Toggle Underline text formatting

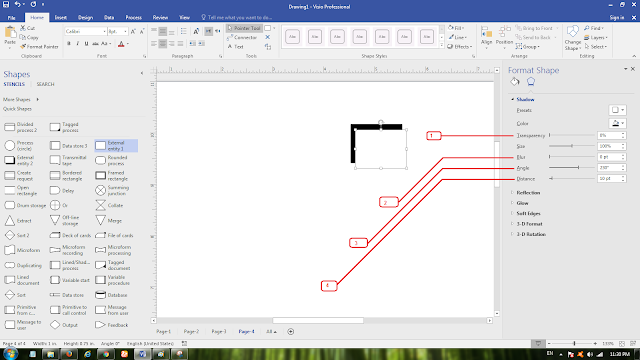coord(86,44)
